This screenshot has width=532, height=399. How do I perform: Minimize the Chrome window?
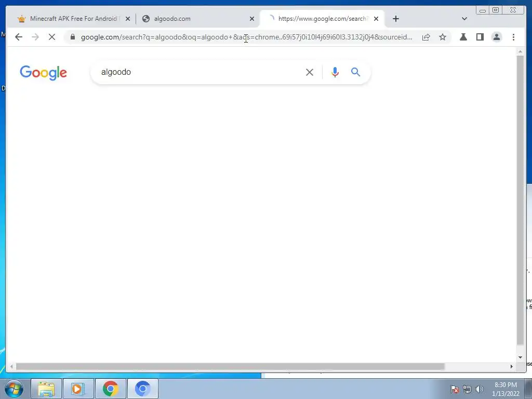(483, 10)
